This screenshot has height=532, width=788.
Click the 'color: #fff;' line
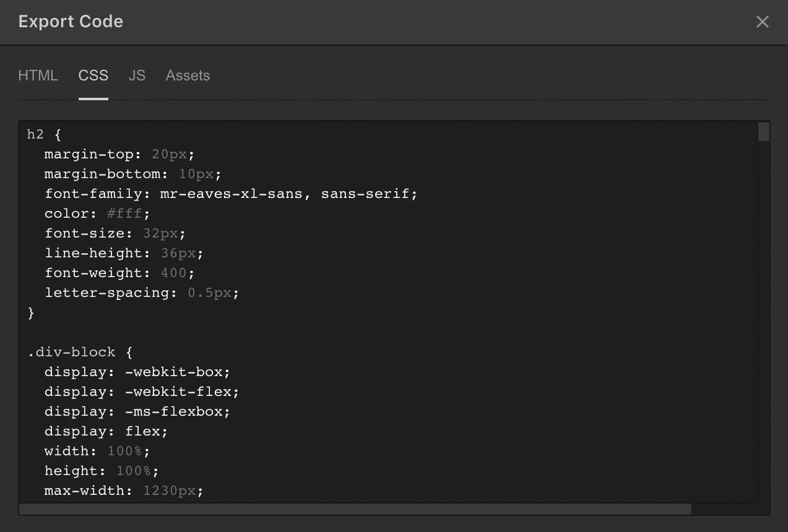click(x=97, y=213)
